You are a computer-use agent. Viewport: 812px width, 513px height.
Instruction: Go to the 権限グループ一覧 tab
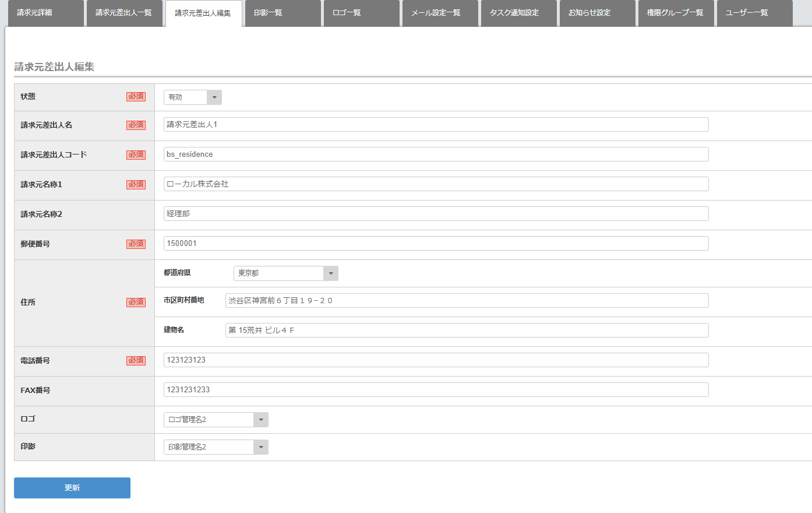(676, 13)
